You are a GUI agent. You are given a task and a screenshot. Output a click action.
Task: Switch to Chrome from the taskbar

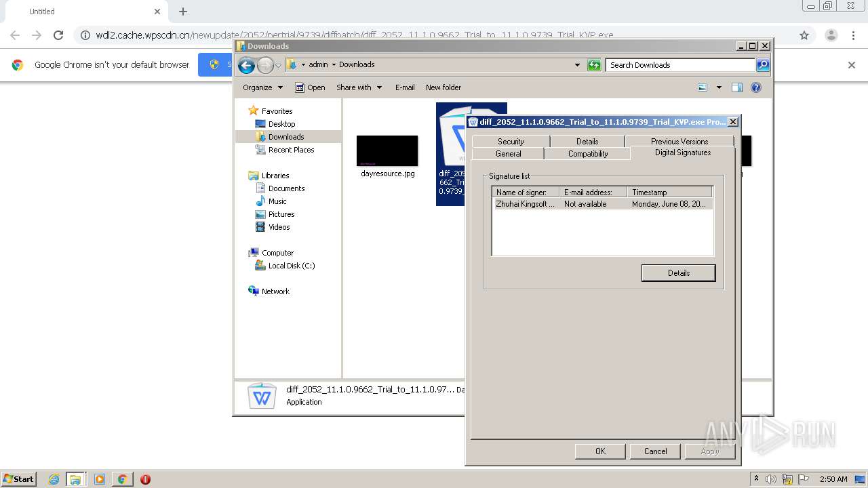pos(122,479)
